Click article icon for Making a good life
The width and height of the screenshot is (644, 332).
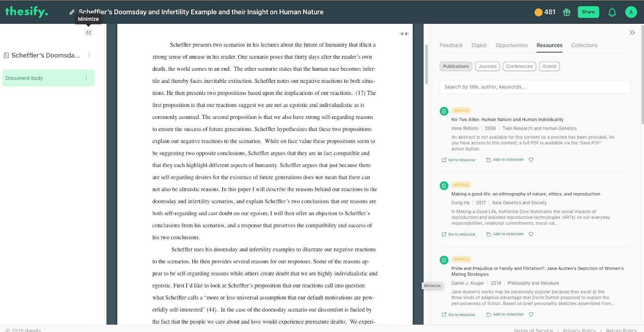click(444, 186)
